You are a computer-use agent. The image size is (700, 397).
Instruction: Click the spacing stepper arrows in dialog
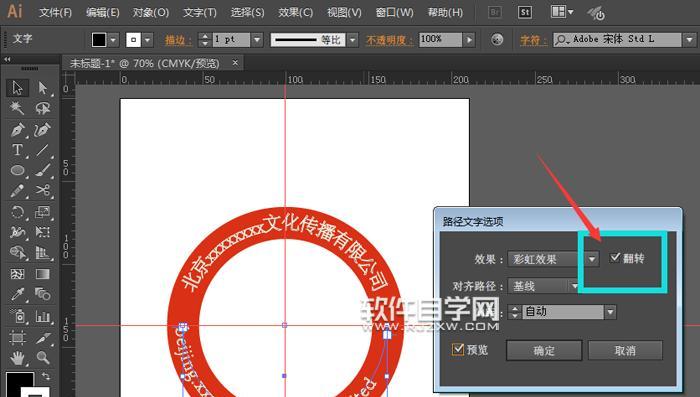tap(515, 312)
